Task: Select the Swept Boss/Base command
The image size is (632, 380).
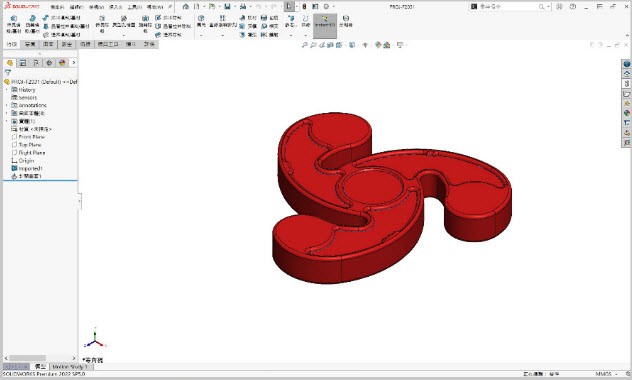Action: click(62, 18)
